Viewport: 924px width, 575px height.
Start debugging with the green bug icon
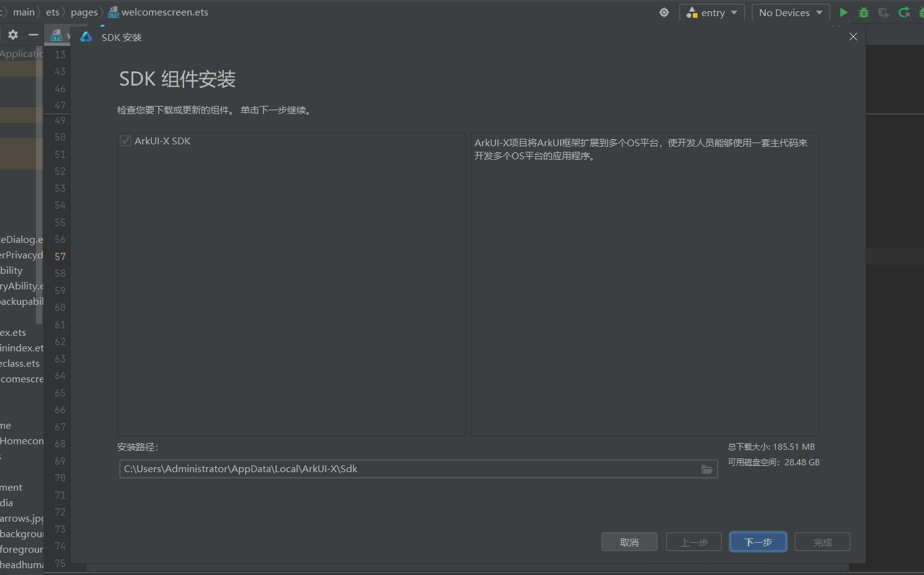coord(864,12)
